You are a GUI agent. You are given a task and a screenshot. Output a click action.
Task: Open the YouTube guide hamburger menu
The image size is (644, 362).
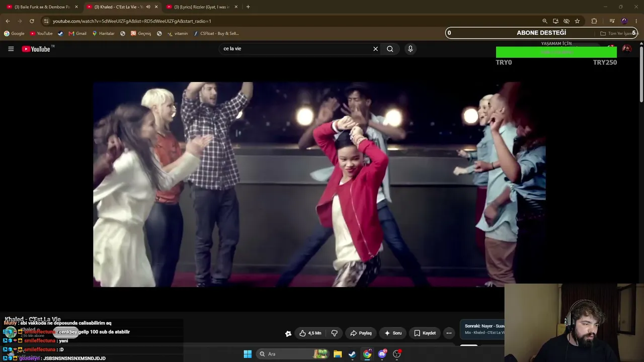pos(11,49)
